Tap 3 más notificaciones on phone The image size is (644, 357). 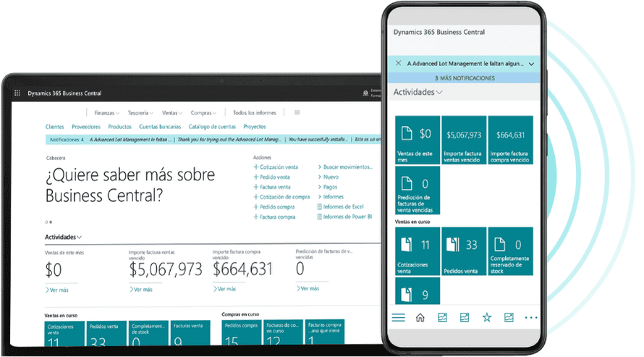pos(465,77)
